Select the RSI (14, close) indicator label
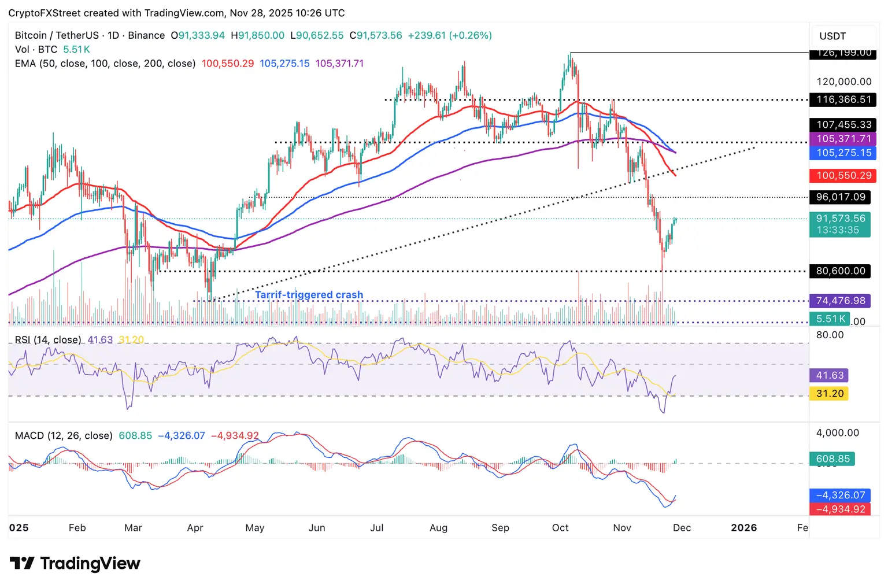This screenshot has width=888, height=588. pyautogui.click(x=48, y=340)
